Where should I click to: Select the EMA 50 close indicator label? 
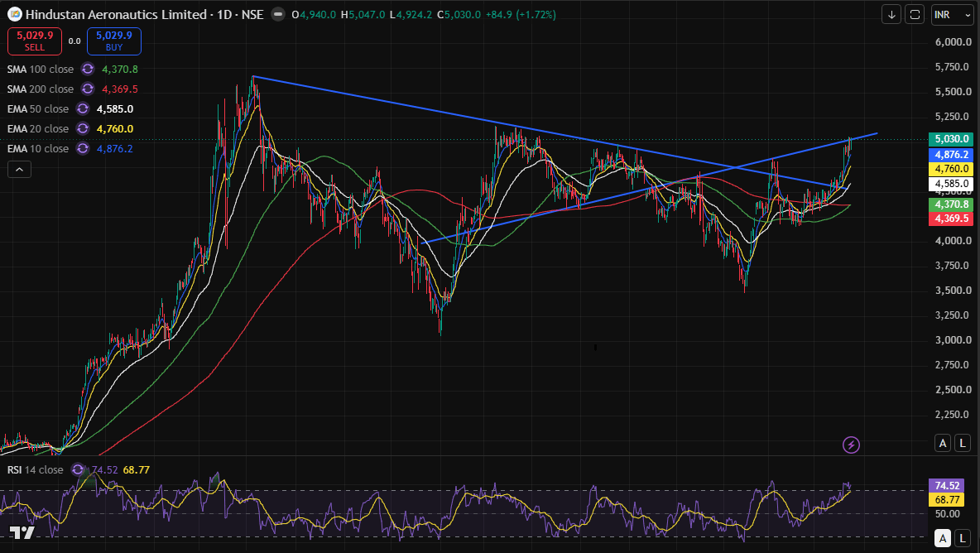(38, 108)
